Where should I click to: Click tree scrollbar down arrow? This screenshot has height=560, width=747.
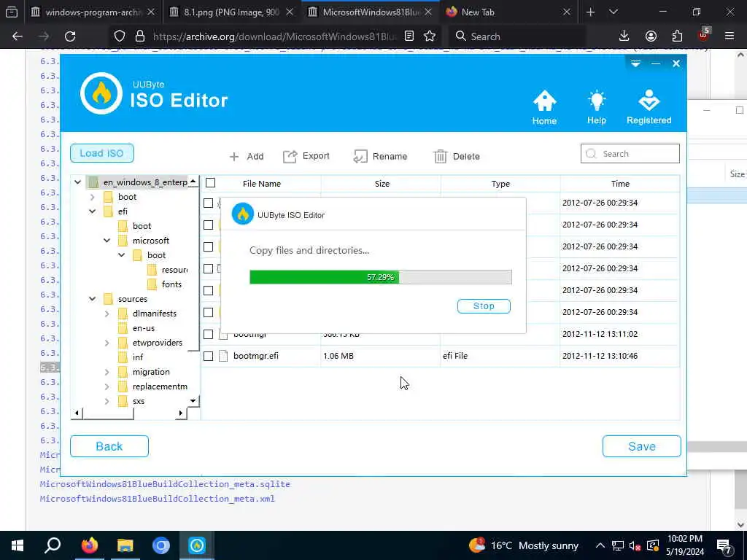(193, 401)
